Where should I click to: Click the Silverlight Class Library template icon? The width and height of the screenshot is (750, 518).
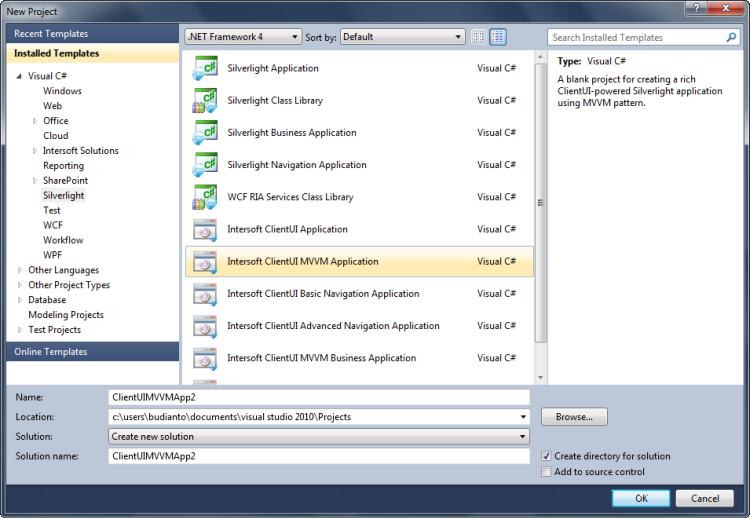pos(205,100)
